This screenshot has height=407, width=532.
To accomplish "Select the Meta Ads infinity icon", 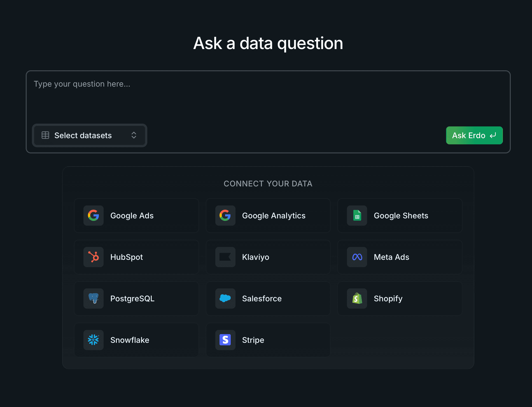I will coord(356,257).
